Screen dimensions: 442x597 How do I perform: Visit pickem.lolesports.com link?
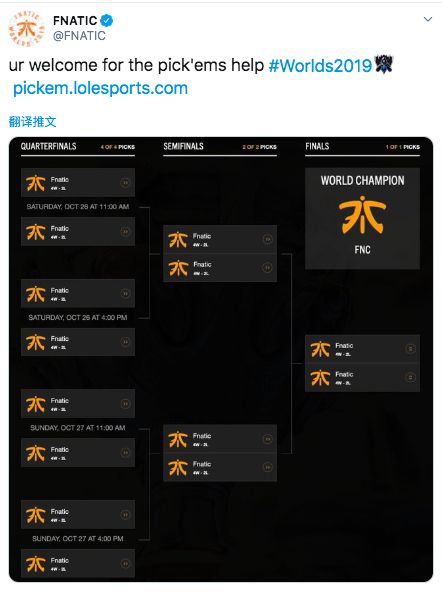(101, 88)
